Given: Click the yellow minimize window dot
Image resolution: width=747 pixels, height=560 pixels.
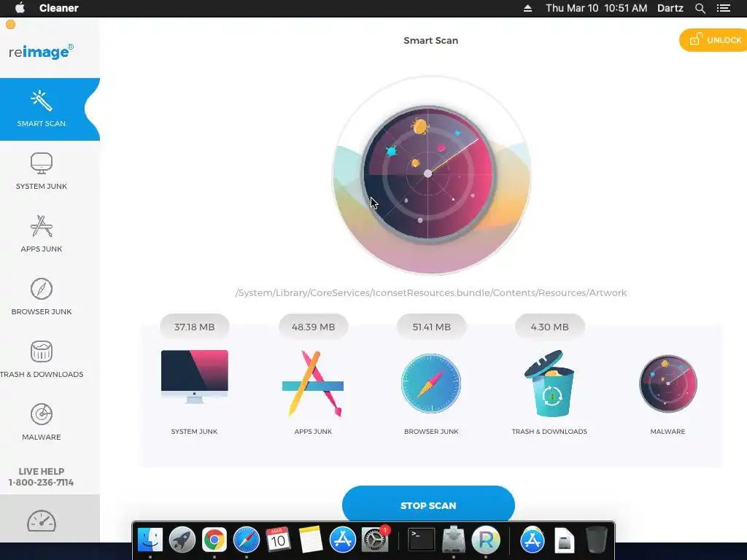Looking at the screenshot, I should pos(10,25).
